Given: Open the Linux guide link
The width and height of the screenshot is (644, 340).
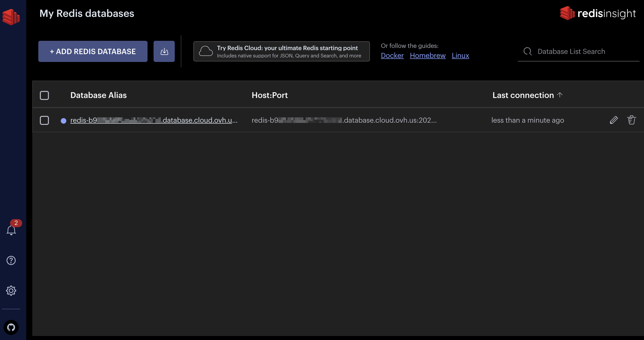Looking at the screenshot, I should (460, 55).
